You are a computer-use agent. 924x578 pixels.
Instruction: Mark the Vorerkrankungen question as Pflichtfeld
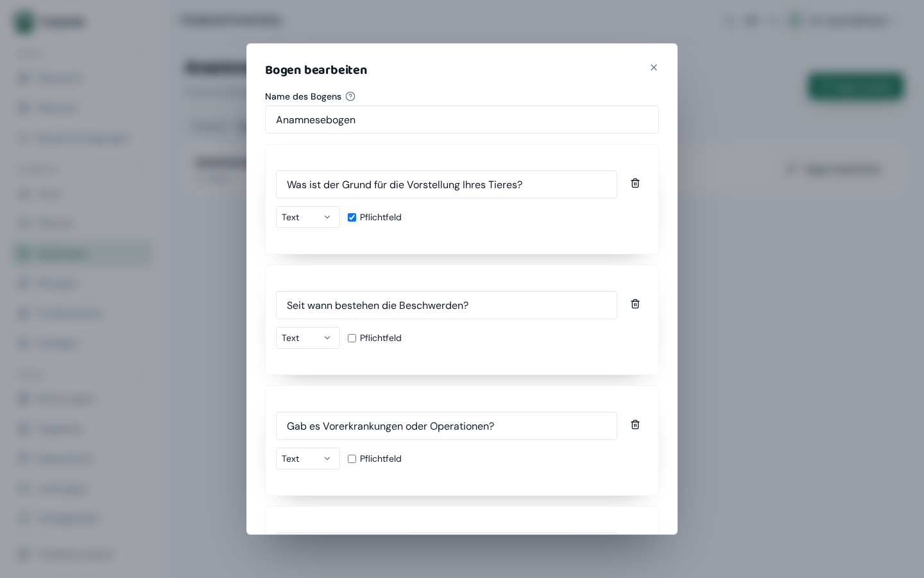(x=352, y=459)
